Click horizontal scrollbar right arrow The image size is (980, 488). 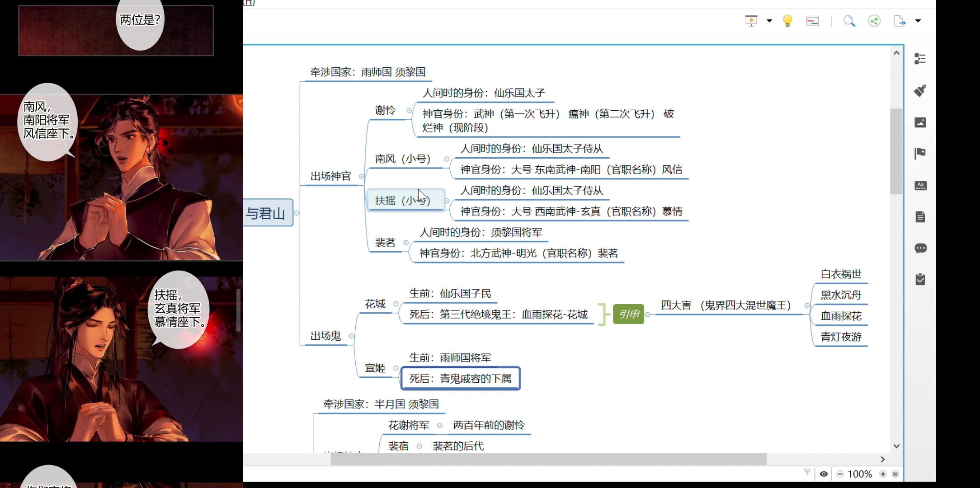[883, 459]
